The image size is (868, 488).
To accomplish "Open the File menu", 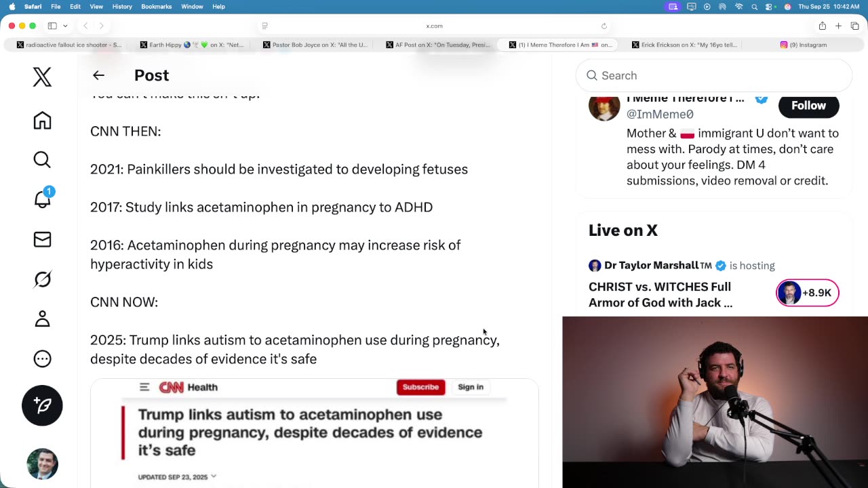I will 56,7.
